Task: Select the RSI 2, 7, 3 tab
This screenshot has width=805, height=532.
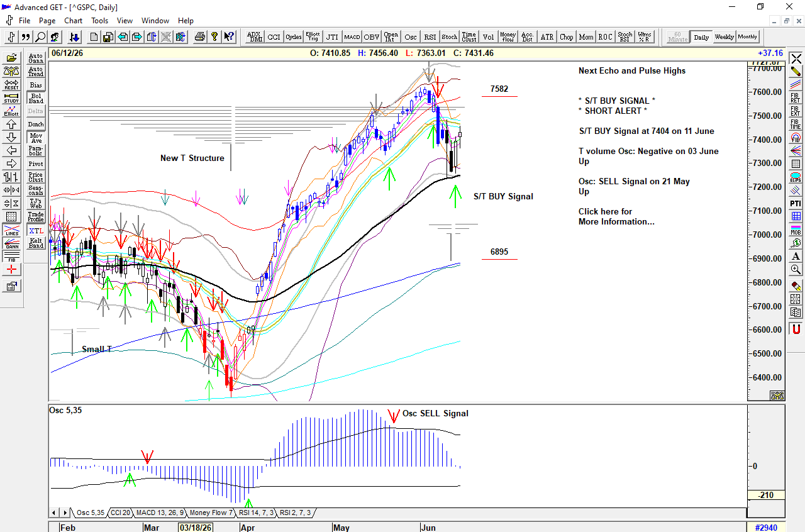Action: coord(295,513)
